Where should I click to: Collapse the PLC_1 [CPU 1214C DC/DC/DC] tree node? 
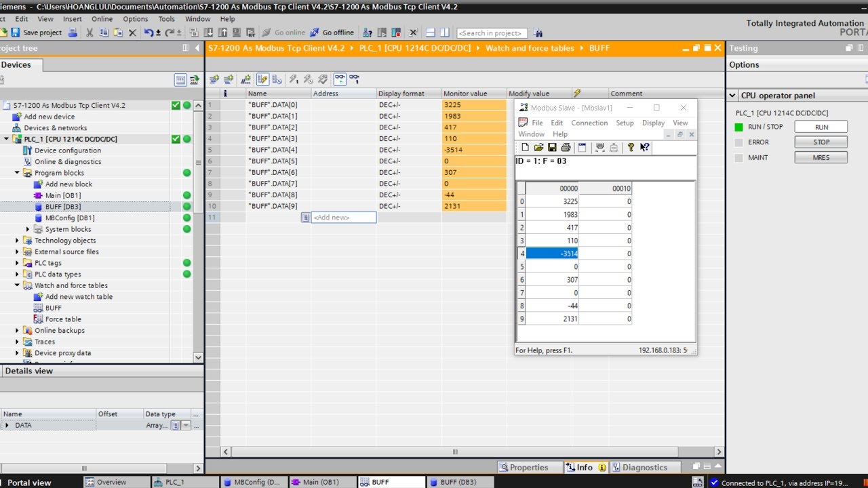(x=7, y=139)
